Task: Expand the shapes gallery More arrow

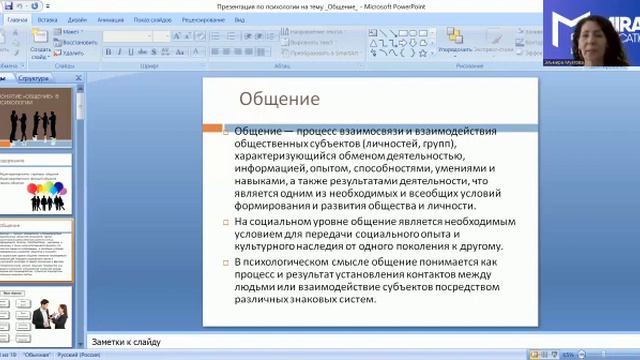Action: tap(433, 53)
